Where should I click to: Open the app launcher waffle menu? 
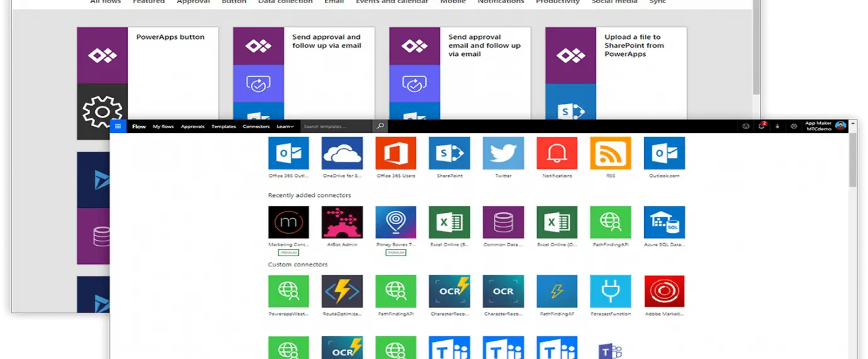tap(118, 127)
